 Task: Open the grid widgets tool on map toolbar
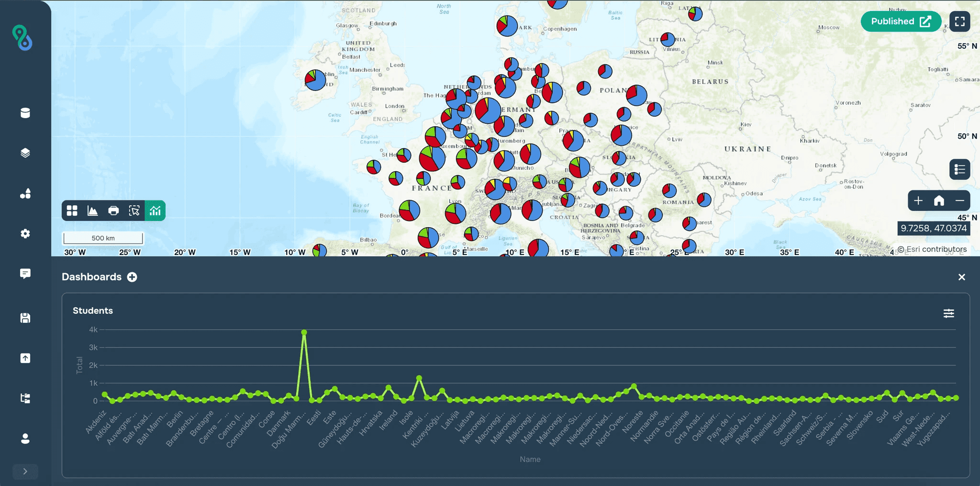click(72, 210)
